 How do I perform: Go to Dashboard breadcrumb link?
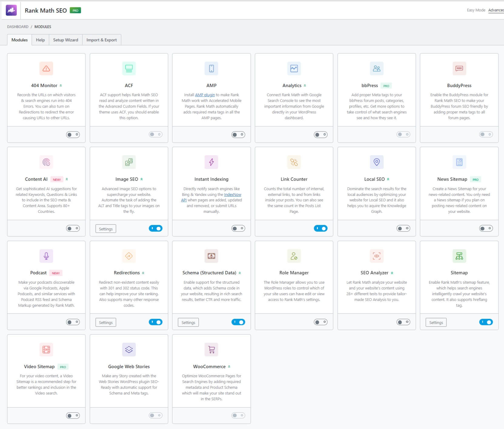point(18,27)
